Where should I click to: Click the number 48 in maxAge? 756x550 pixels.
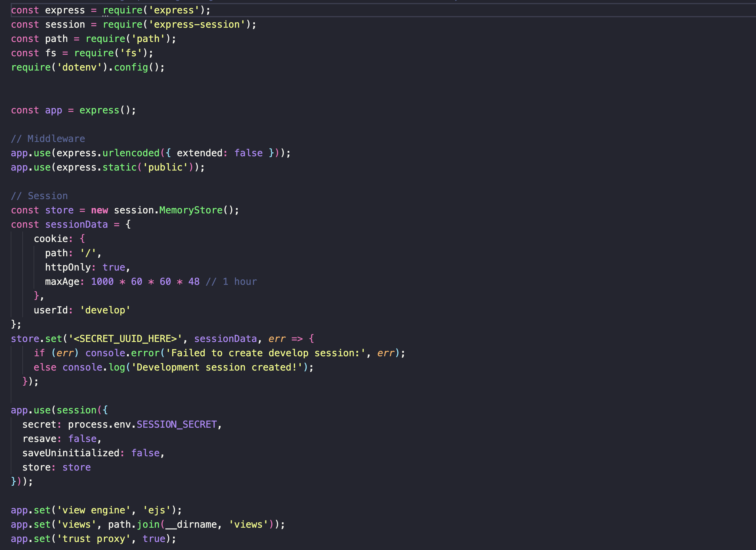tap(194, 282)
